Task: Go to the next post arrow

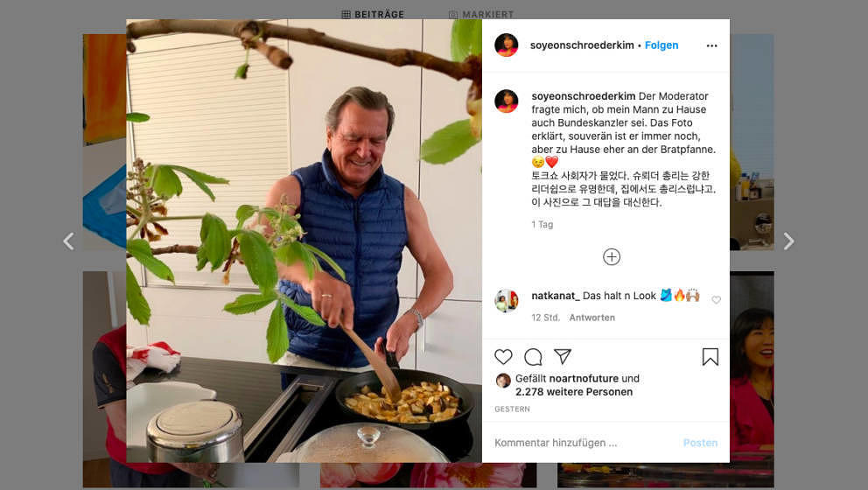Action: [x=789, y=241]
